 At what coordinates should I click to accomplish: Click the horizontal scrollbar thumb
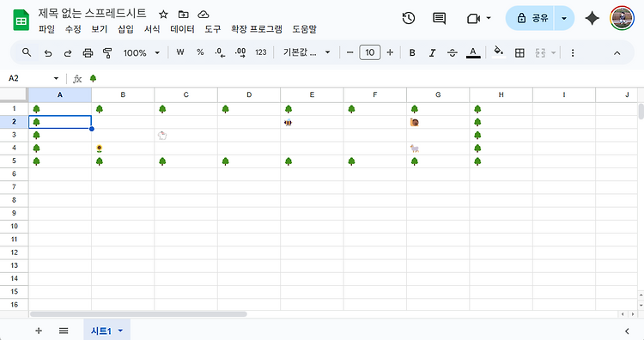click(x=138, y=314)
